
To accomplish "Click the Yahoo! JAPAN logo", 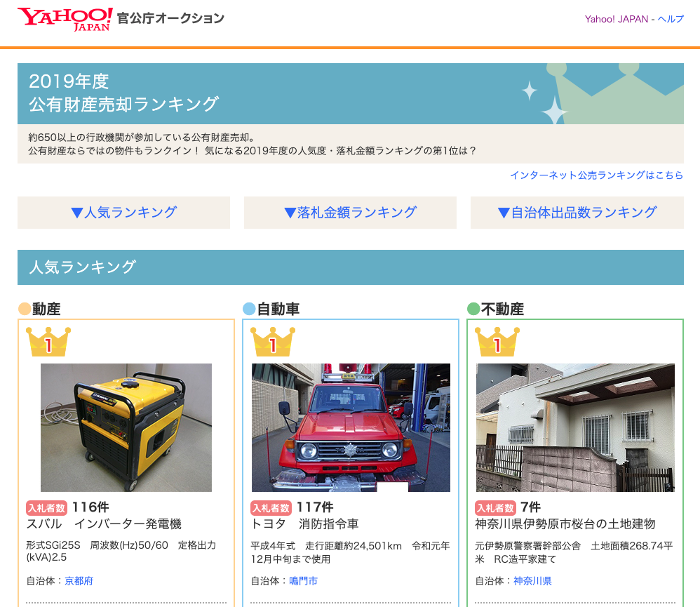I will (65, 19).
